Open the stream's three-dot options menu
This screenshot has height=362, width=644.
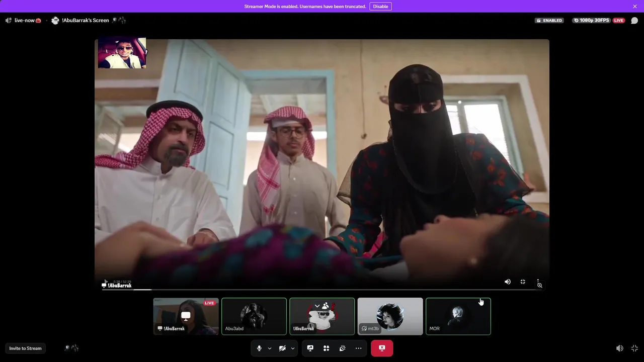click(538, 282)
